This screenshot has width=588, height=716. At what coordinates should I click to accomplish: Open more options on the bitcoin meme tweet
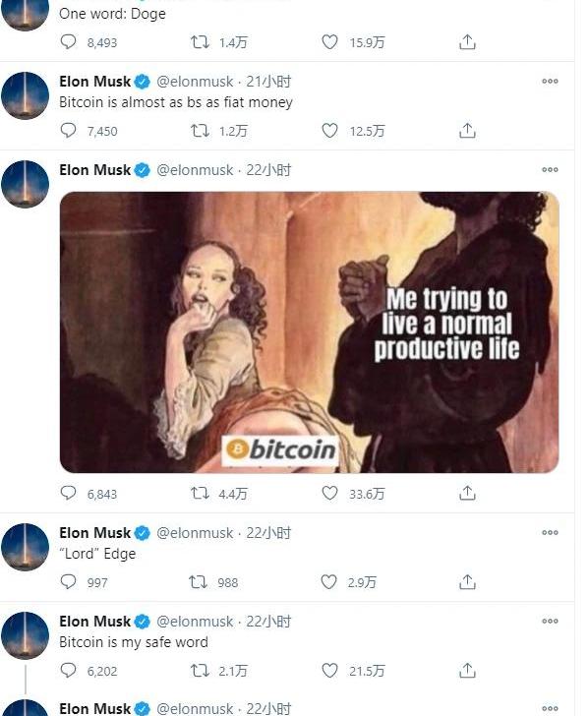pyautogui.click(x=550, y=170)
